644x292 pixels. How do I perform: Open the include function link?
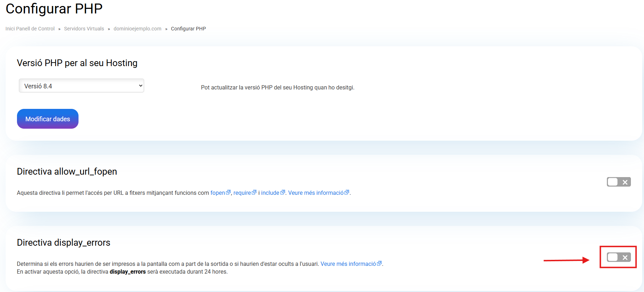coord(270,193)
